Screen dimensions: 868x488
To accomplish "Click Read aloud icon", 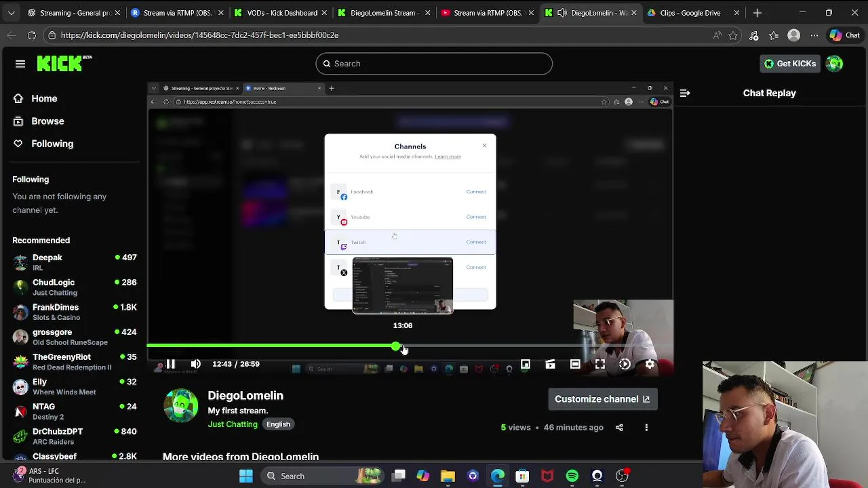I will [x=717, y=35].
